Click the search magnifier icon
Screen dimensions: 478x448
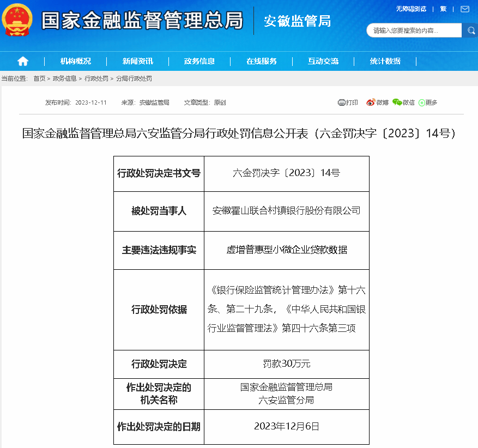coord(471,31)
